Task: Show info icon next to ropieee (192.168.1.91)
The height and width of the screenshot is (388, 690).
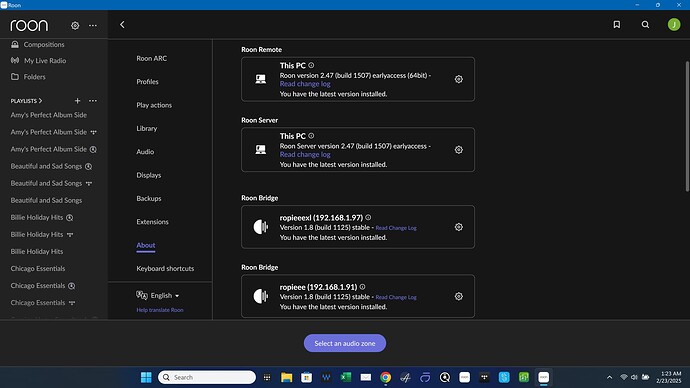Action: click(362, 286)
